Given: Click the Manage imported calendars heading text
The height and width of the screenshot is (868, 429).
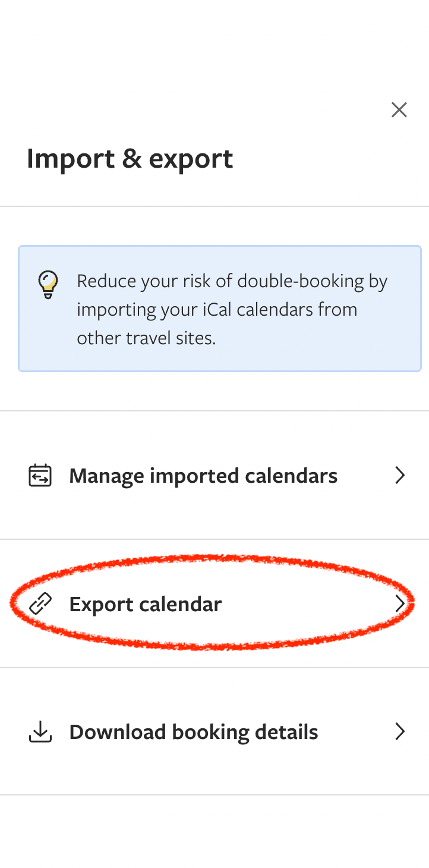Looking at the screenshot, I should point(203,475).
